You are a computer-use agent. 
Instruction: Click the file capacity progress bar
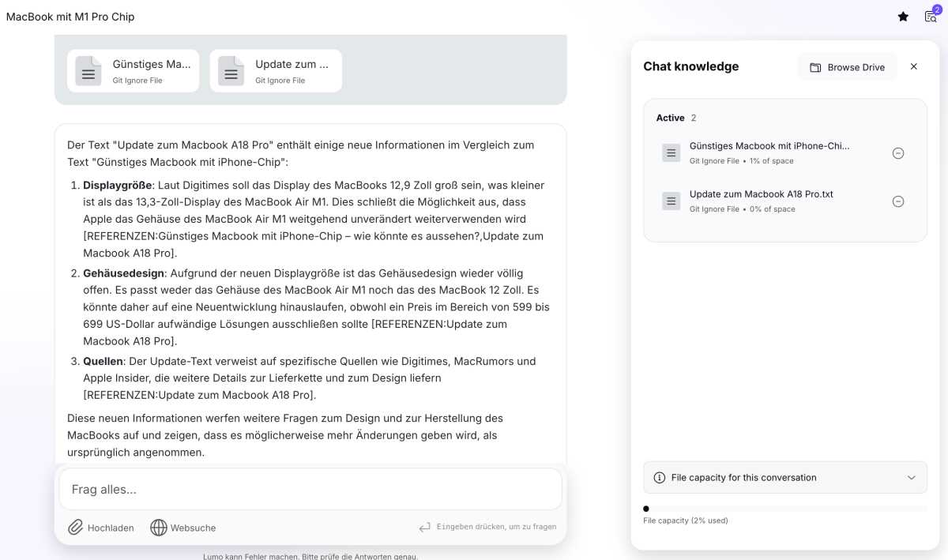tap(784, 509)
